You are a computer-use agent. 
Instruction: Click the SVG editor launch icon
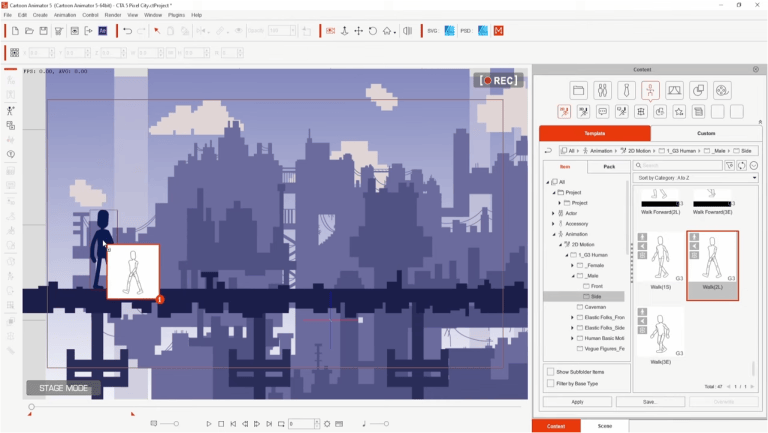pos(449,31)
